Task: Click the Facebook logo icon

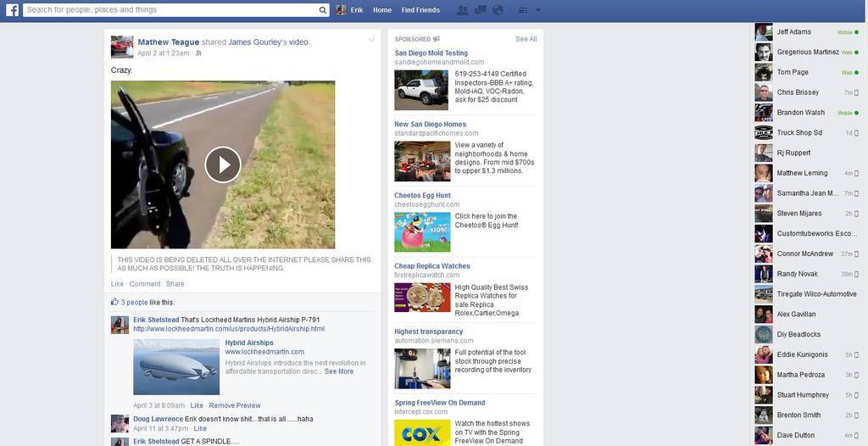Action: point(12,10)
